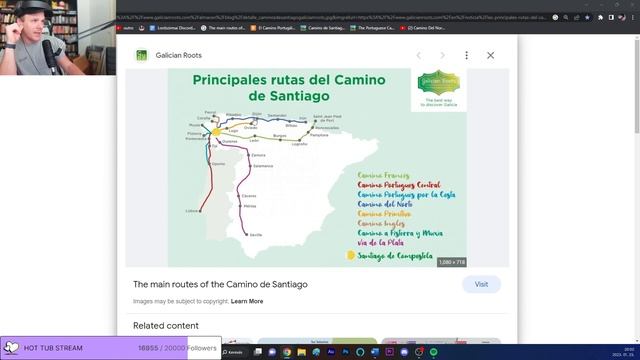Open the 'Camino de Santiag...' bookmark
This screenshot has width=640, height=360.
point(323,28)
